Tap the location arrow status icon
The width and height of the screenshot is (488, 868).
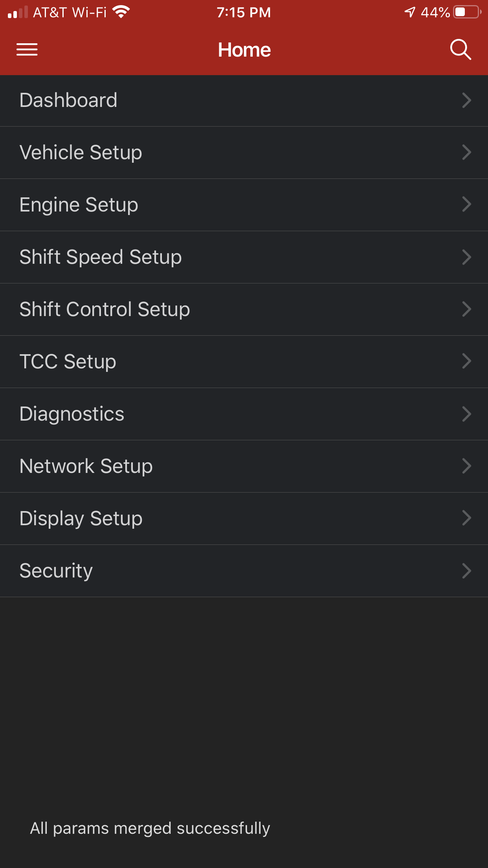(x=410, y=12)
